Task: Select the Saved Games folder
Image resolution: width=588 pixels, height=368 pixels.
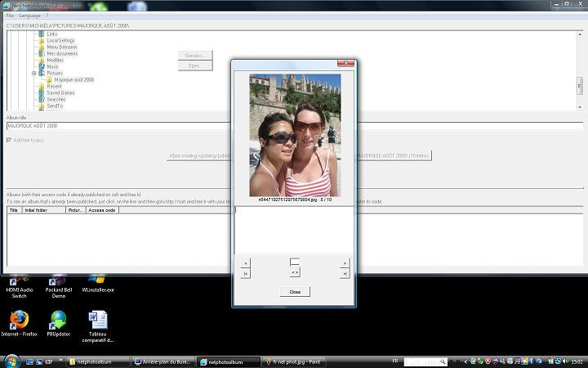Action: point(60,92)
